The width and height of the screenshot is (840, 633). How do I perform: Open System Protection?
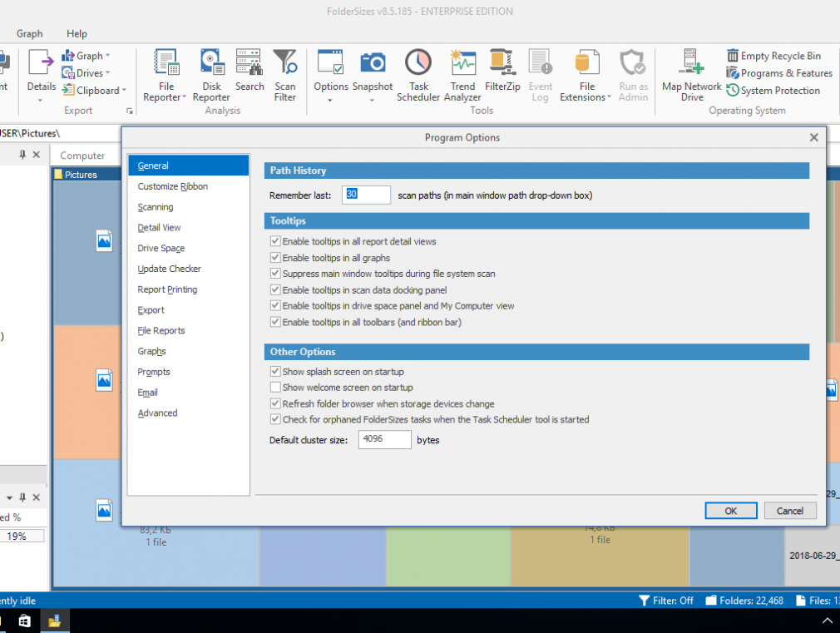click(x=773, y=91)
